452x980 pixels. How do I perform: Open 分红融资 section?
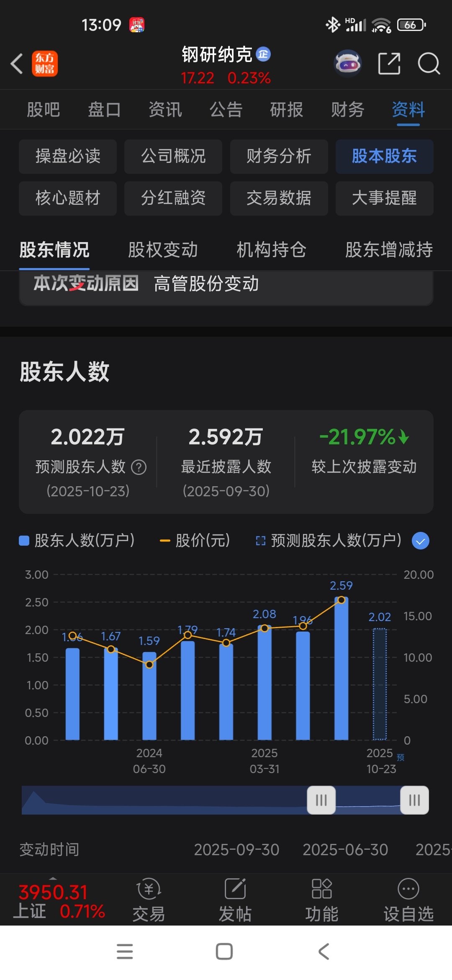173,198
